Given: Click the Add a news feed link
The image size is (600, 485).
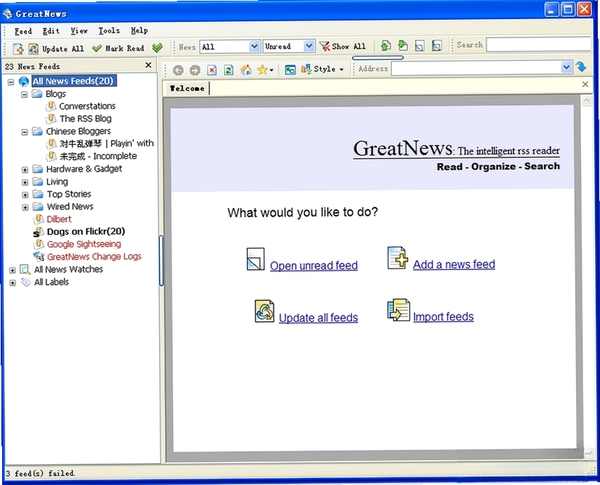Looking at the screenshot, I should tap(454, 265).
